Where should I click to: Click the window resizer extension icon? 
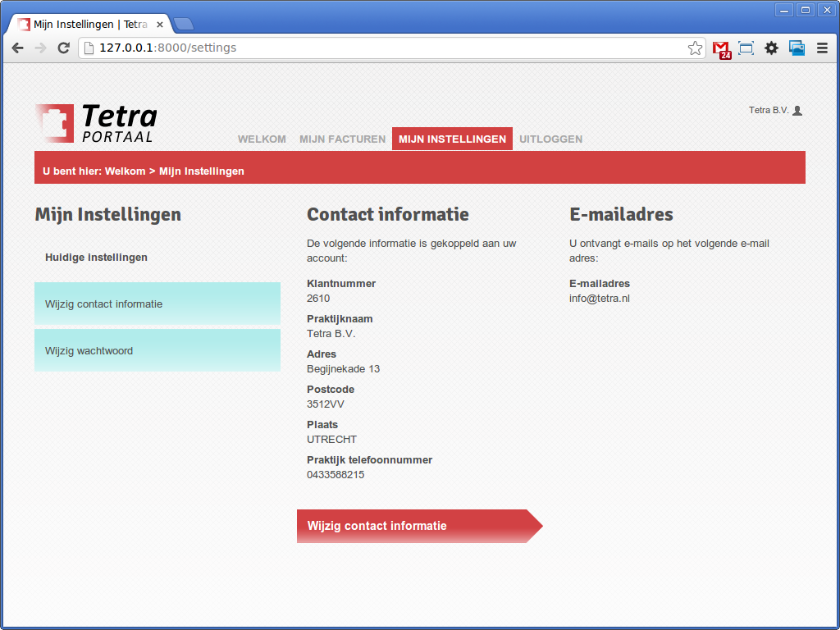click(x=746, y=48)
